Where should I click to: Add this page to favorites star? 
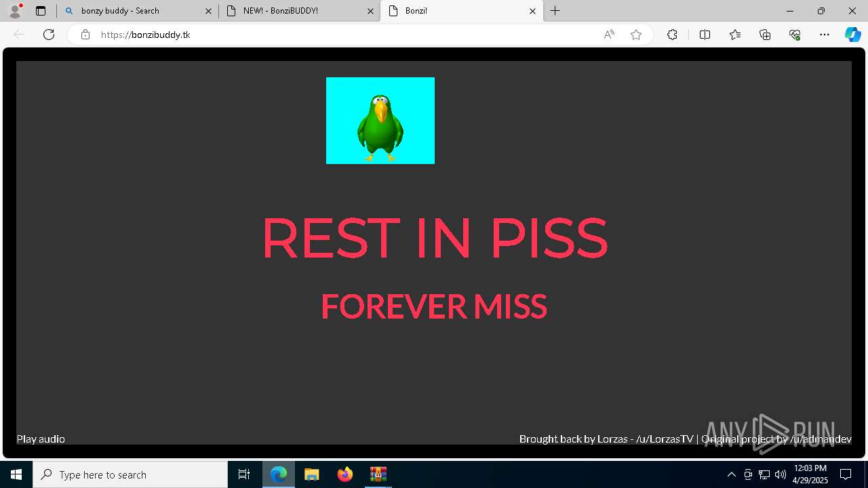[636, 35]
